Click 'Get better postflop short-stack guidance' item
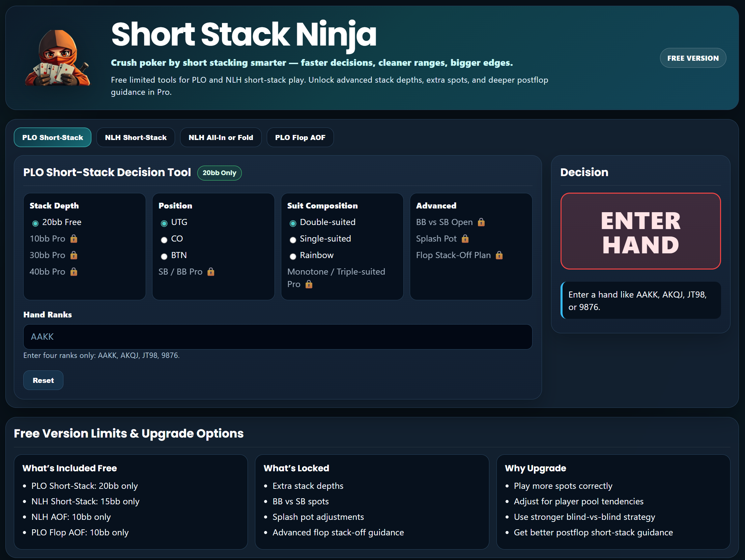The width and height of the screenshot is (745, 560). coord(593,532)
